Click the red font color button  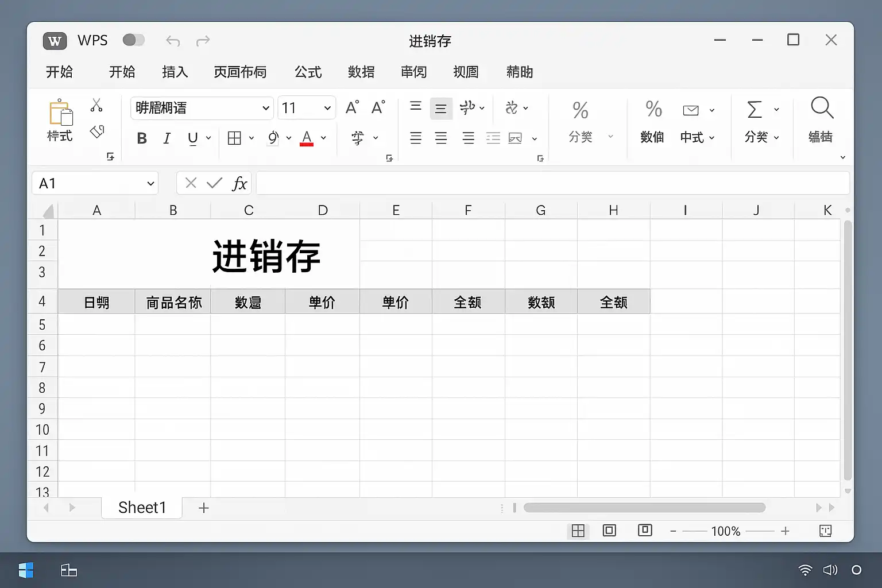[307, 138]
